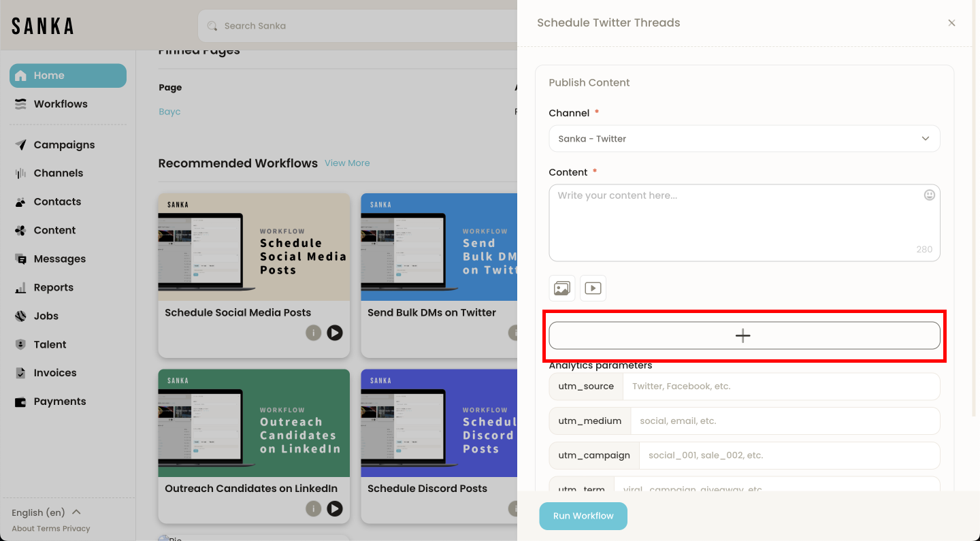The height and width of the screenshot is (541, 980).
Task: Click the Run Workflow button
Action: tap(583, 516)
